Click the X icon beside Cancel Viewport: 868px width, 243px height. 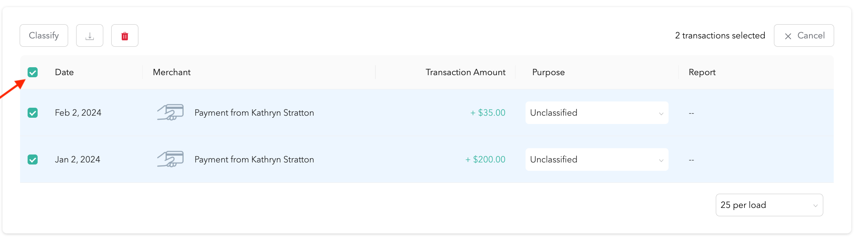pyautogui.click(x=788, y=36)
